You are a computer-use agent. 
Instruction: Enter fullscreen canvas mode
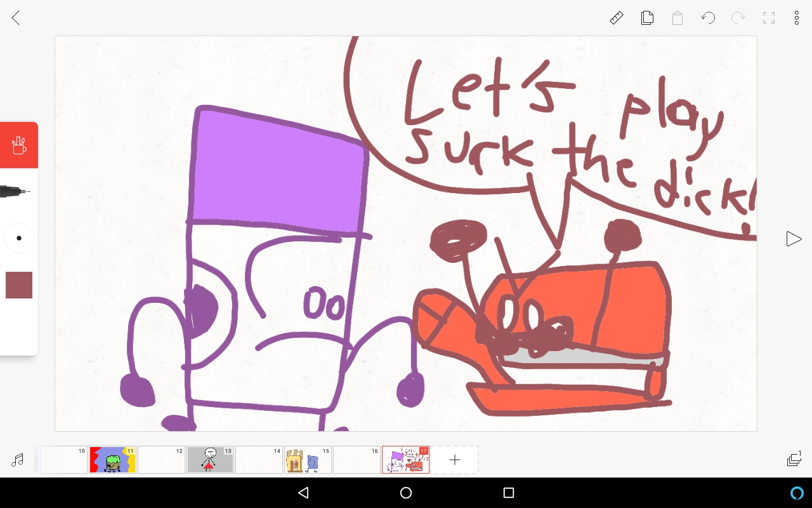[769, 18]
